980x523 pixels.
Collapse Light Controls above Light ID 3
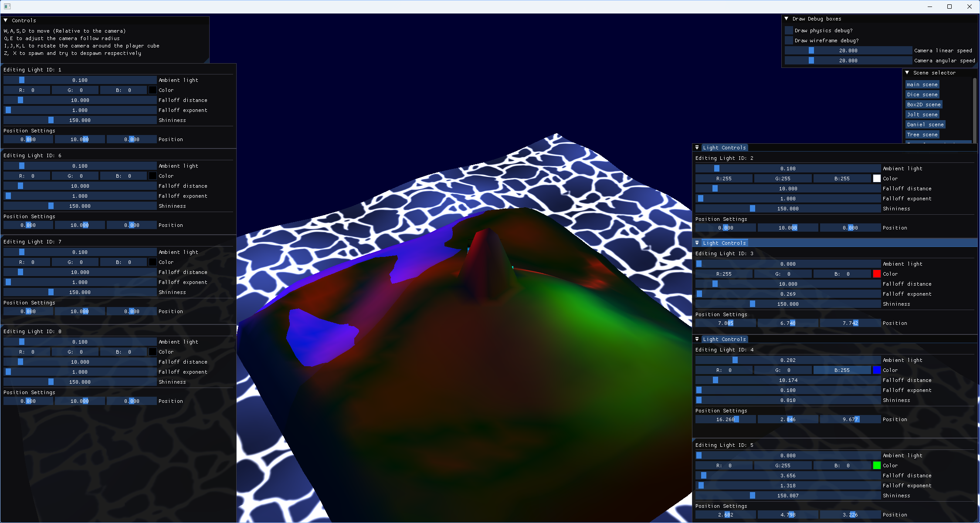(x=697, y=243)
